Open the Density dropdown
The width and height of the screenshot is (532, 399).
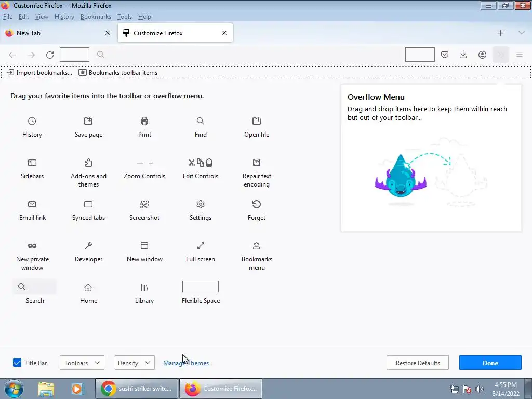point(135,363)
